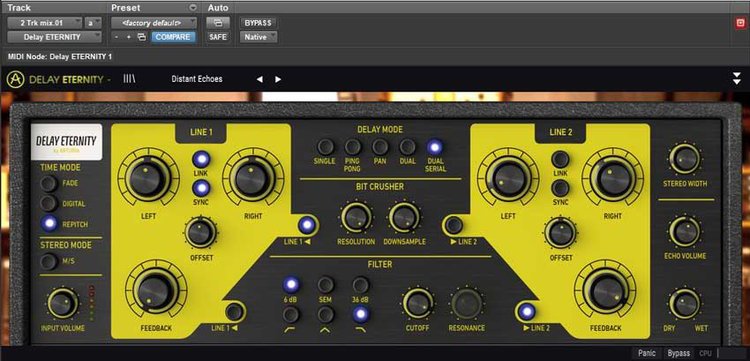Click the Arturia logo icon
The image size is (750, 361).
point(15,79)
